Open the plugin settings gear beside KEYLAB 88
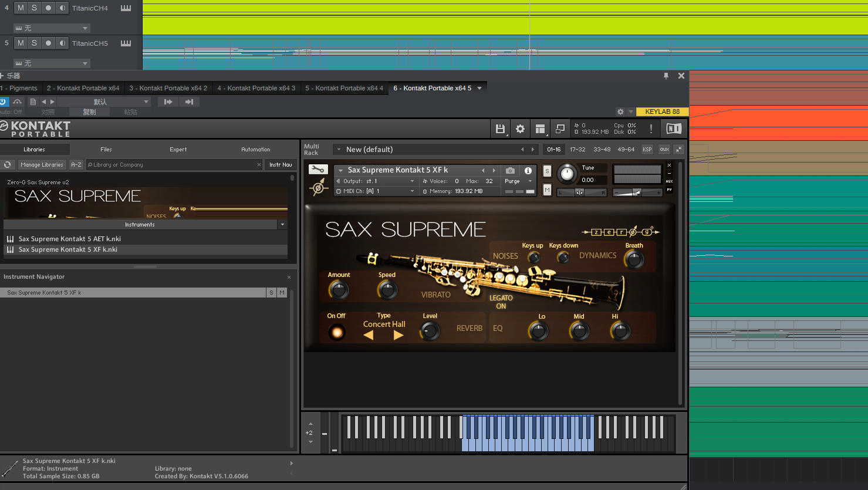This screenshot has height=490, width=868. click(x=620, y=111)
